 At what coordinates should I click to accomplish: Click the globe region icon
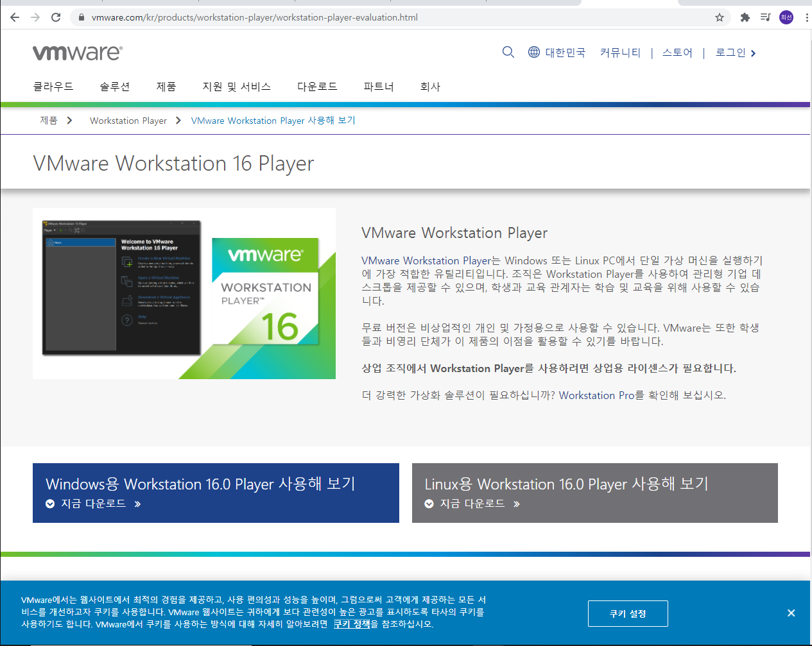(x=534, y=53)
